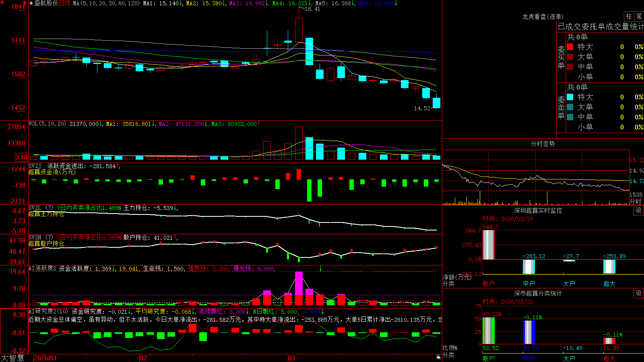Click the 超赢散户持仓 label
The height and width of the screenshot is (362, 644).
pyautogui.click(x=46, y=243)
